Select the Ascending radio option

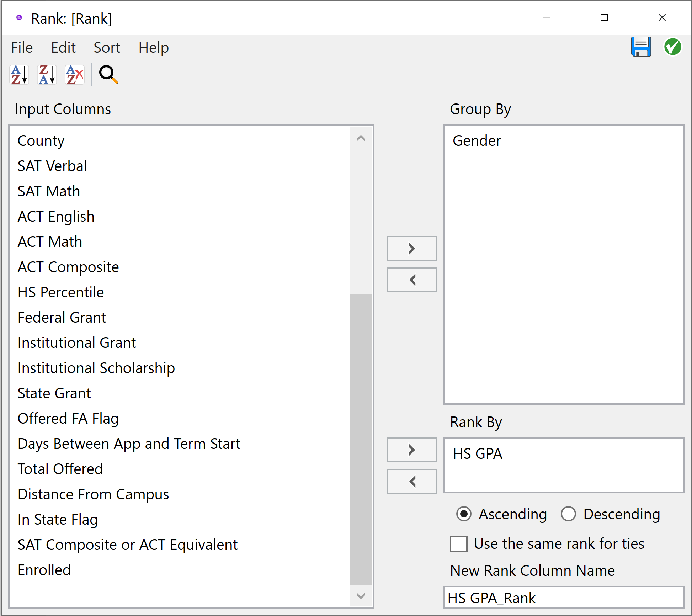pyautogui.click(x=464, y=514)
